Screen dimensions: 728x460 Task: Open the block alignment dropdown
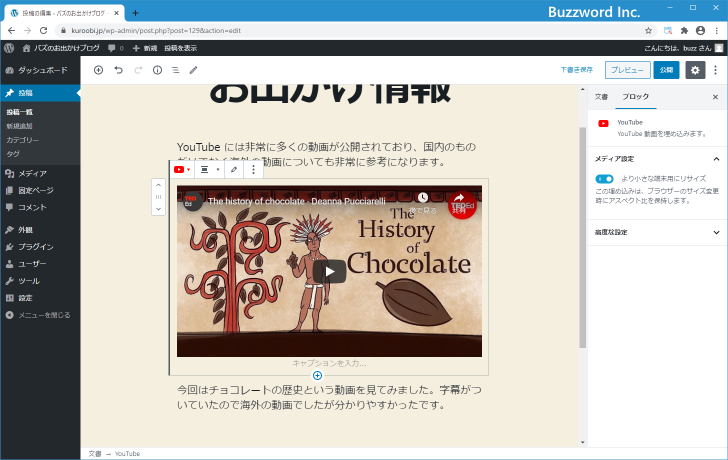click(x=209, y=170)
